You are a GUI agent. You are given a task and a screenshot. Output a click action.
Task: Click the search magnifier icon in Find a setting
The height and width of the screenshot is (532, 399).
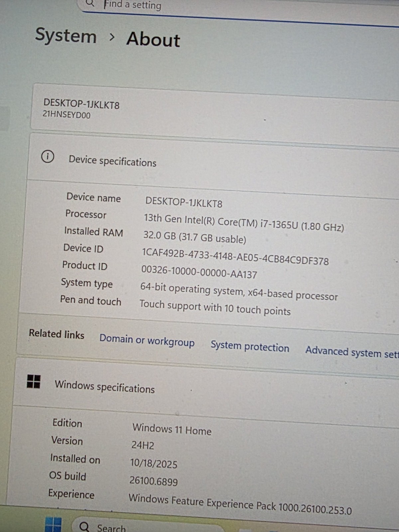90,4
